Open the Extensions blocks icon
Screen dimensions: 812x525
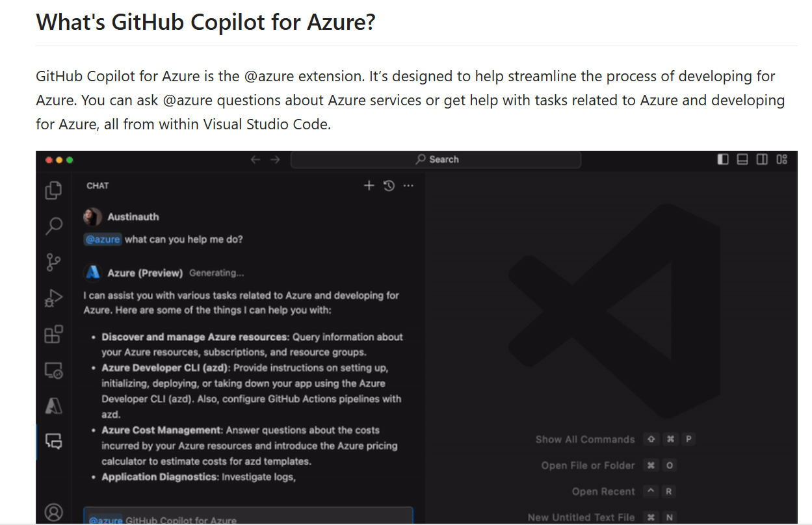[x=53, y=335]
